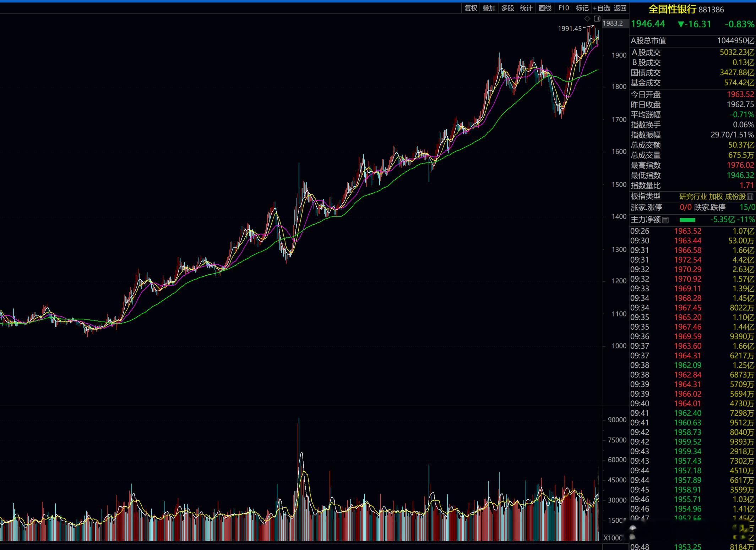The width and height of the screenshot is (756, 550).
Task: Click 叠加 to overlay another stock
Action: coord(489,8)
